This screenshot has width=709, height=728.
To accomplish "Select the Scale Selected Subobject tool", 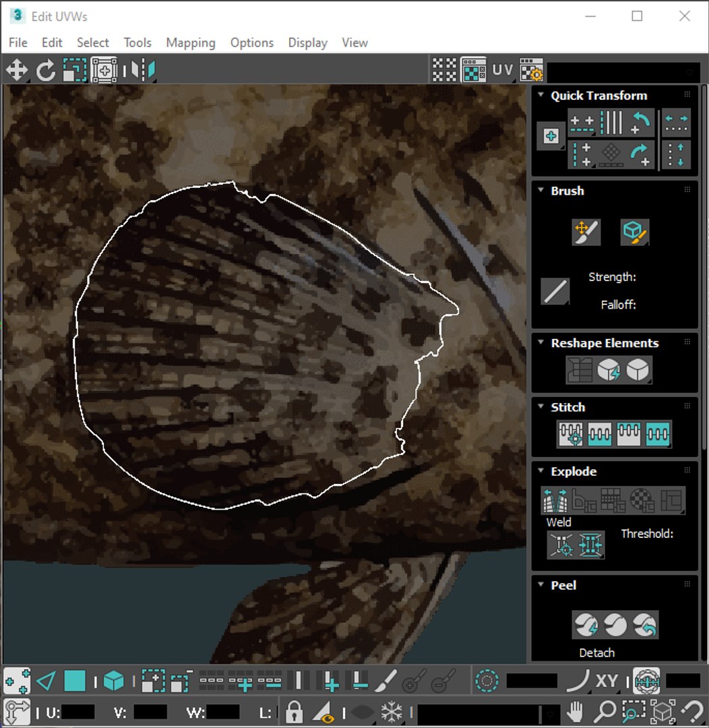I will (x=75, y=71).
